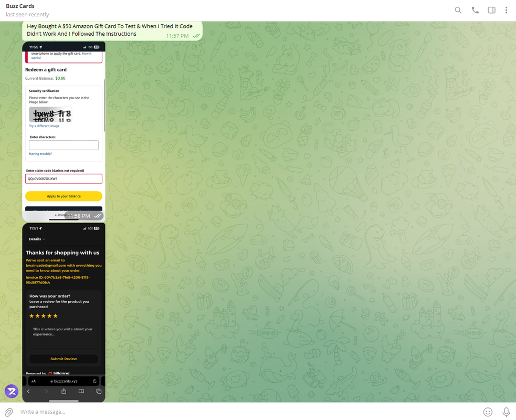Screen dimensions: 516x420
Task: Start a voice call with Buzz Cards
Action: click(x=475, y=10)
